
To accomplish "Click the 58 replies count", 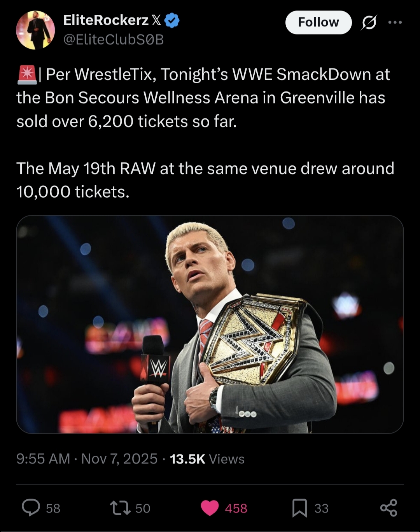I will (53, 508).
